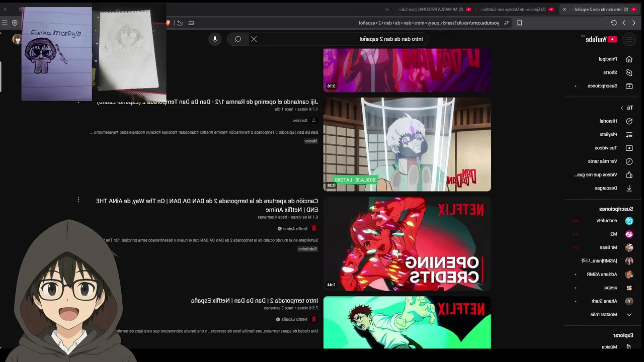Click the Suscripciones icon in sidebar
Viewport: 644px width, 362px height.
[629, 86]
